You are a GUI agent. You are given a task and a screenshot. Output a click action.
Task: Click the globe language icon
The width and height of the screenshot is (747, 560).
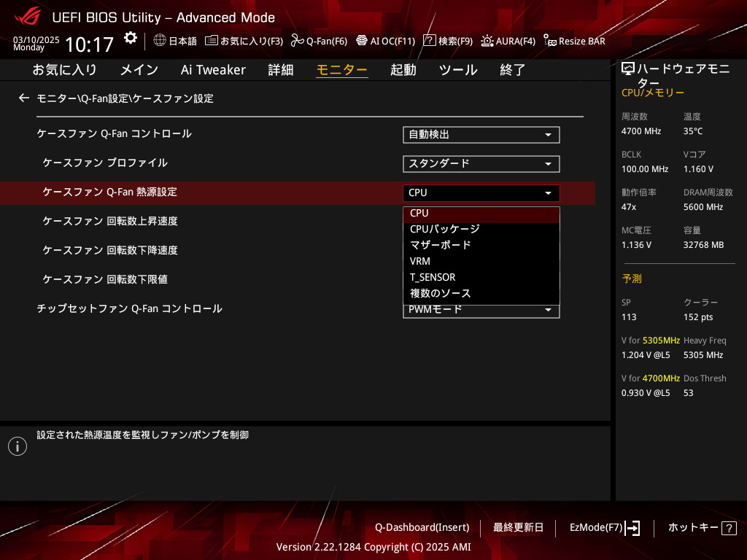coord(160,41)
